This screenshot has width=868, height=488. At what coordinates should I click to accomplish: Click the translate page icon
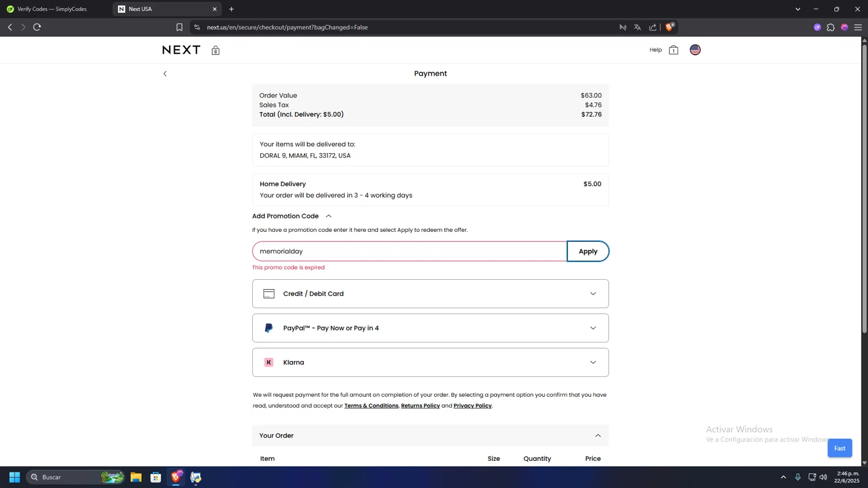(x=637, y=27)
